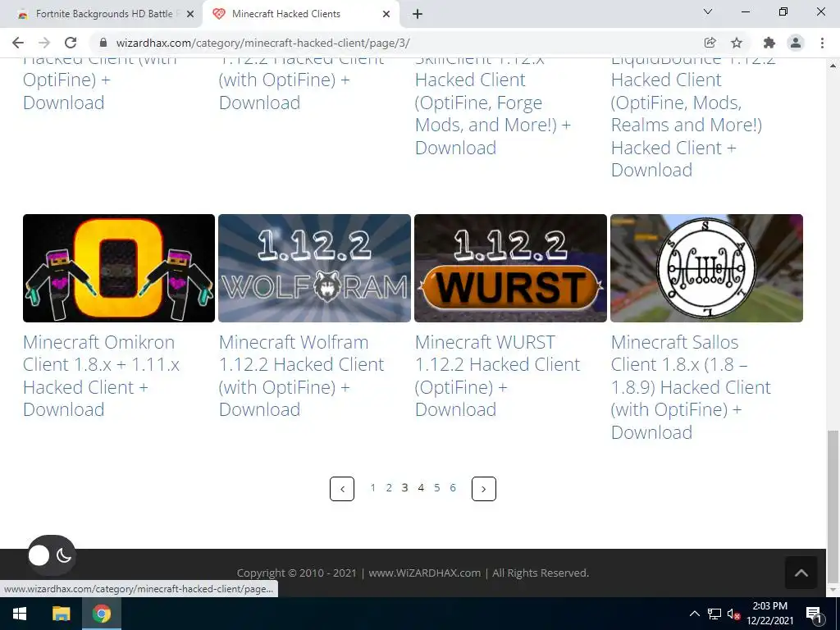Toggle the dark mode switch

pyautogui.click(x=52, y=555)
